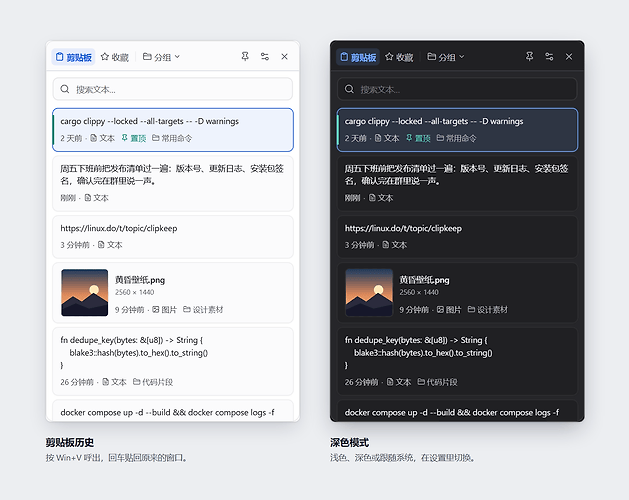Screen dimensions: 629x500
Task: Click 文本 type icon of cargo entry, dark window
Action: point(378,138)
